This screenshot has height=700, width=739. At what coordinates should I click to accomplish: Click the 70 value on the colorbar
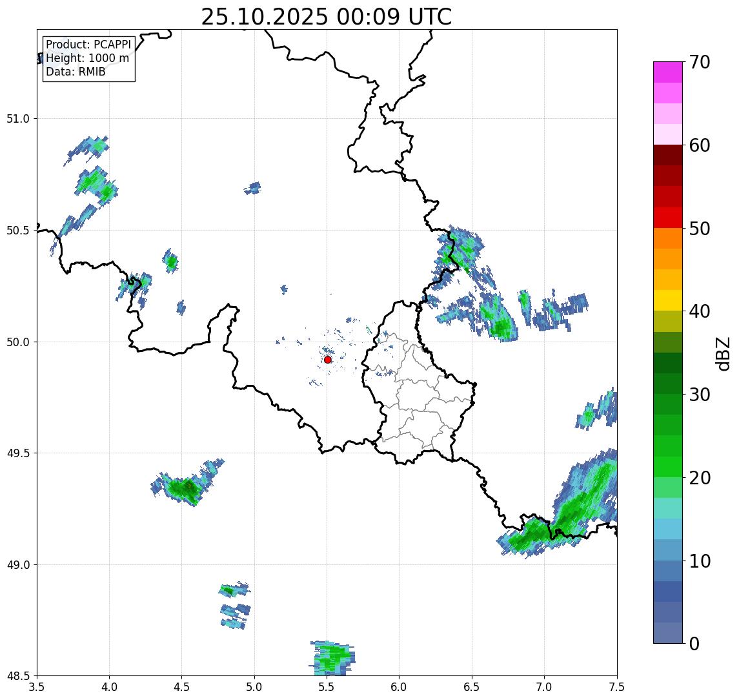pyautogui.click(x=700, y=62)
